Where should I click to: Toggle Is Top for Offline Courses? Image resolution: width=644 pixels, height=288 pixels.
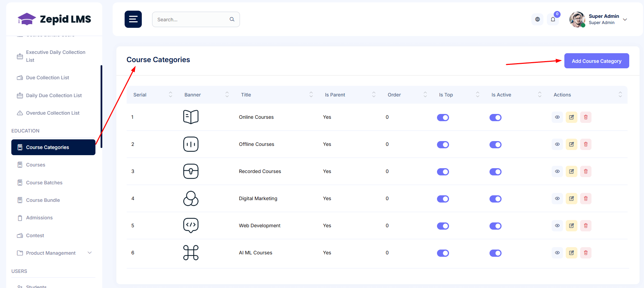[x=443, y=145]
